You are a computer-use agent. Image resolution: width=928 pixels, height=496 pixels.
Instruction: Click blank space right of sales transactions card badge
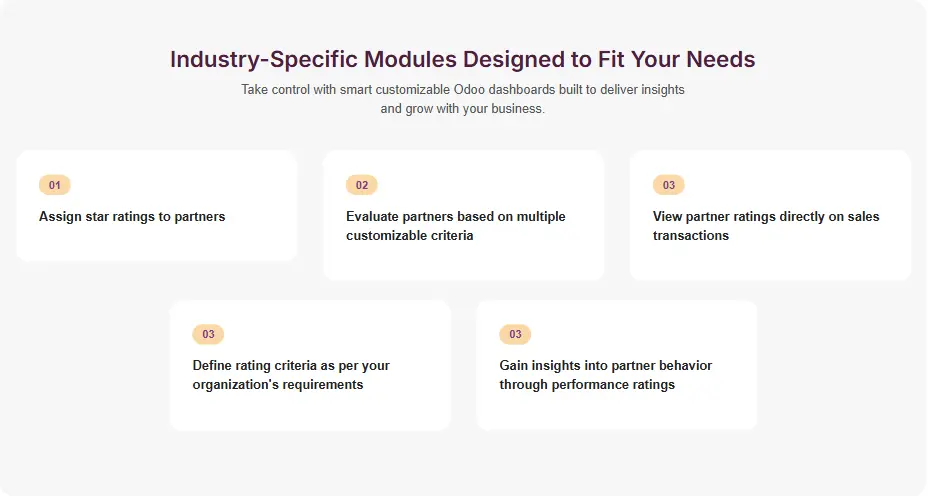tap(790, 185)
